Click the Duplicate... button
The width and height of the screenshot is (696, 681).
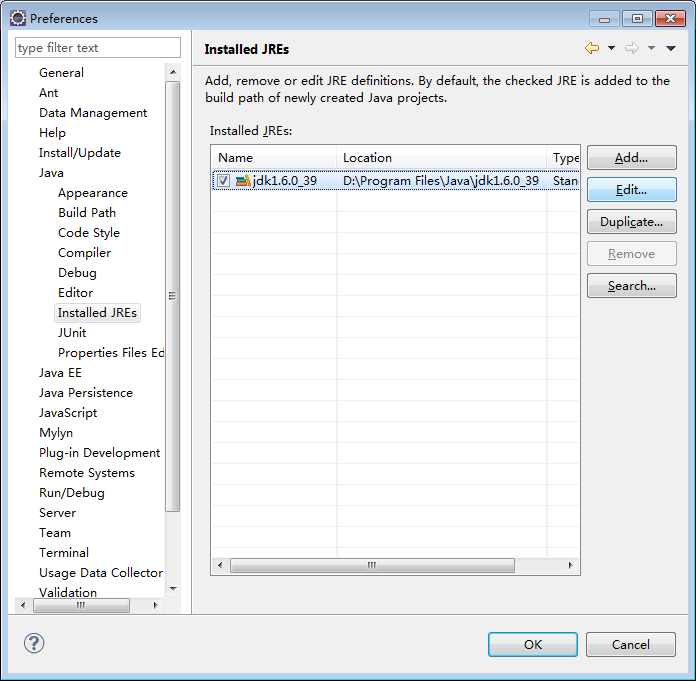[x=632, y=222]
